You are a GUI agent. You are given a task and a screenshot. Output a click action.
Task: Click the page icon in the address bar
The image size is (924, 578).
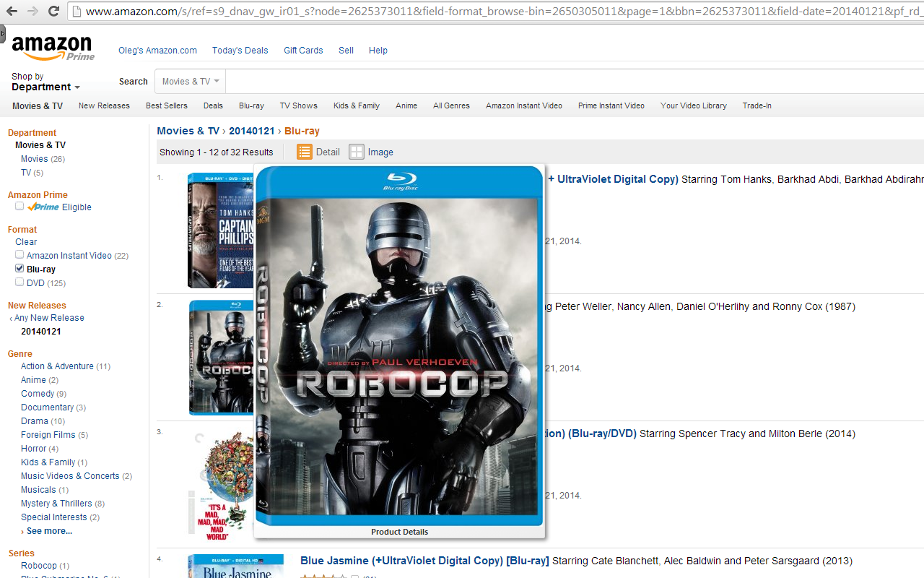(75, 11)
